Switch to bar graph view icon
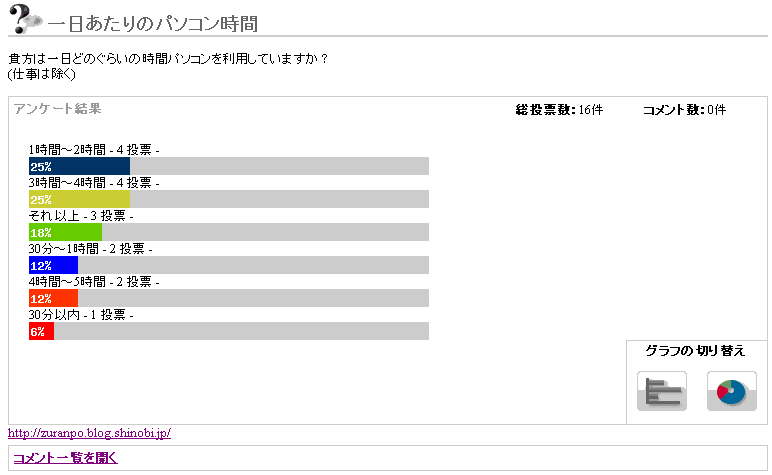The image size is (772, 475). click(661, 391)
